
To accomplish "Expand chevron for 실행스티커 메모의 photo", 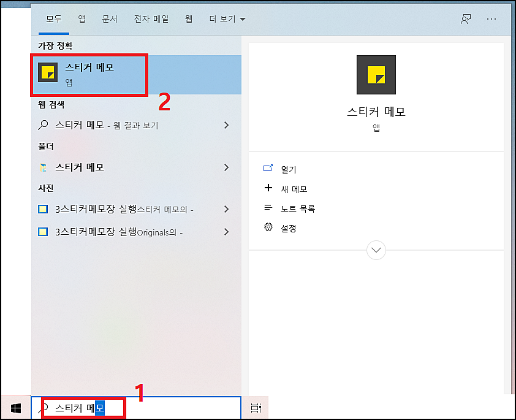I will point(226,209).
